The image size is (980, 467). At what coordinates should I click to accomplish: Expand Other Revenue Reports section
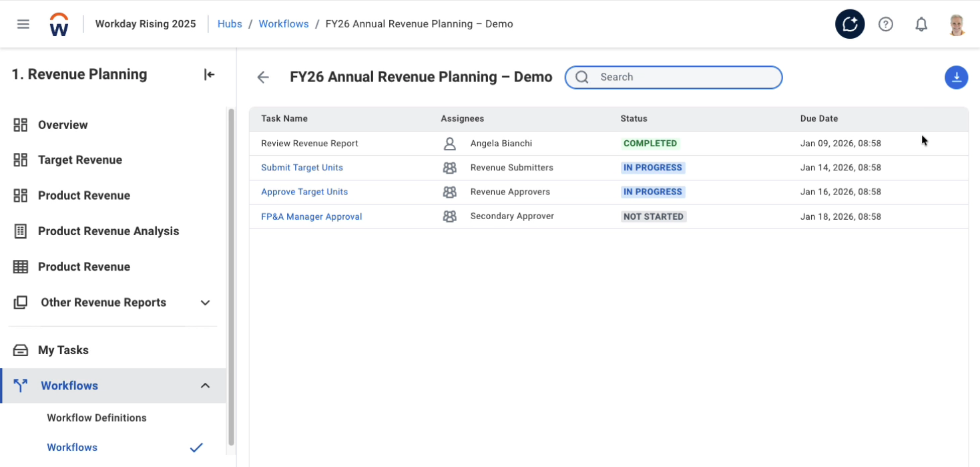tap(206, 303)
